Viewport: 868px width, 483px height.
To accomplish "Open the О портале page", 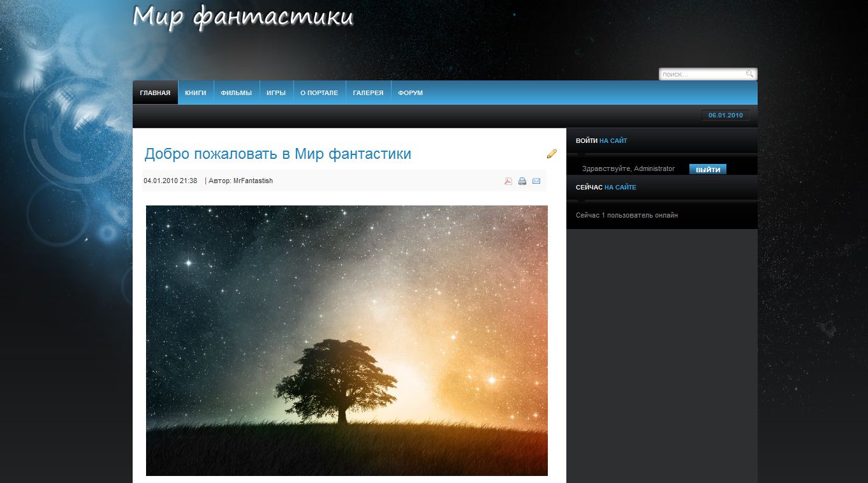I will point(320,93).
